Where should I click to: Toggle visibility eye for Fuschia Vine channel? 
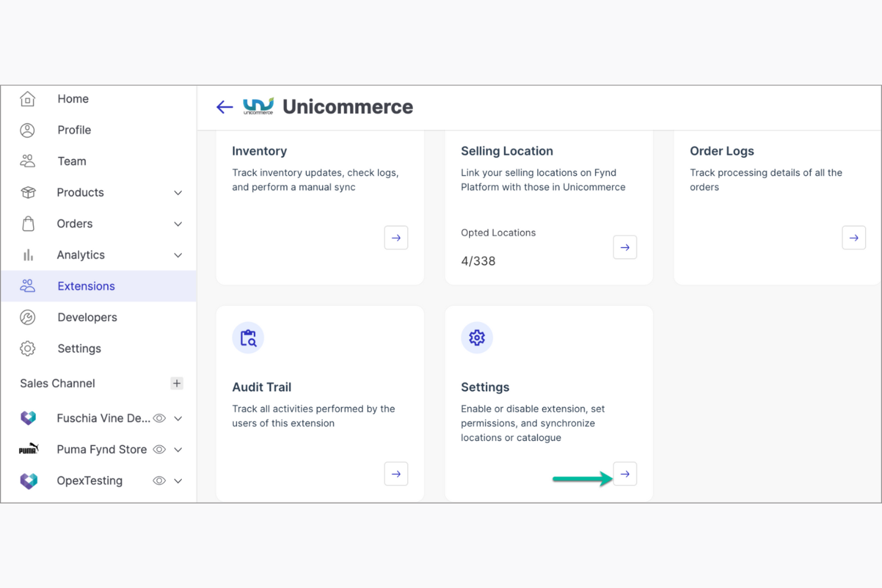(x=159, y=418)
